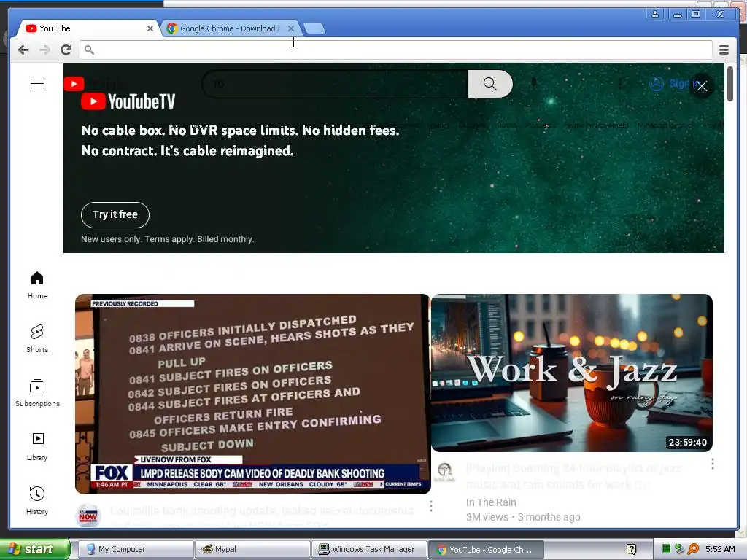Screen dimensions: 747x560
Task: Switch to the YouTube tab
Action: click(88, 28)
